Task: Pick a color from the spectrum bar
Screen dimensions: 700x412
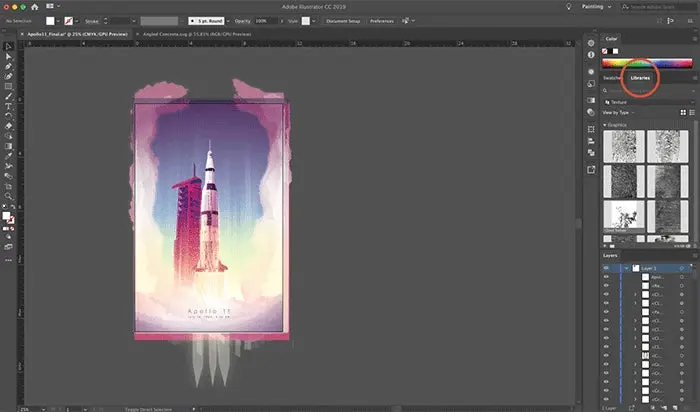Action: pos(647,63)
